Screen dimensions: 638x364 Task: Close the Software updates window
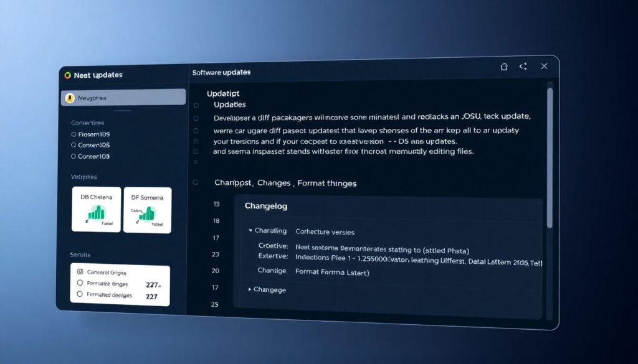pyautogui.click(x=544, y=66)
